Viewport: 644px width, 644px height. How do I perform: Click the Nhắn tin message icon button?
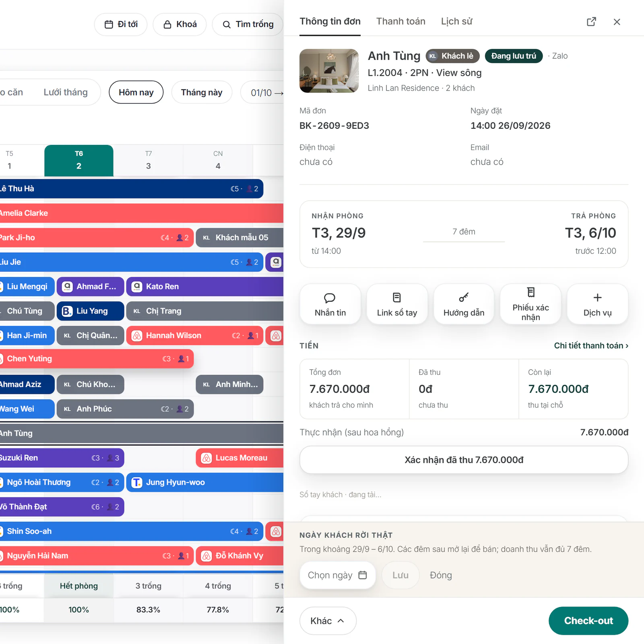(330, 304)
